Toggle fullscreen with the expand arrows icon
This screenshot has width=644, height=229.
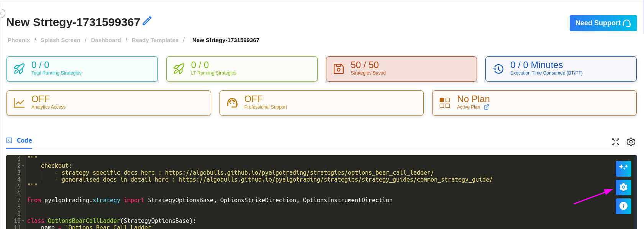(616, 142)
